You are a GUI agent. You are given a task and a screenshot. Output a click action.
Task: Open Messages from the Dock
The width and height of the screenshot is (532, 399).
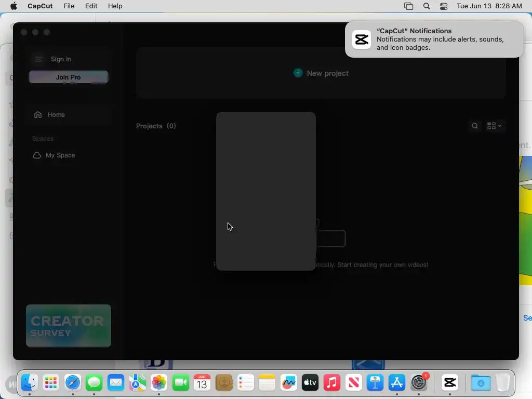click(x=94, y=383)
